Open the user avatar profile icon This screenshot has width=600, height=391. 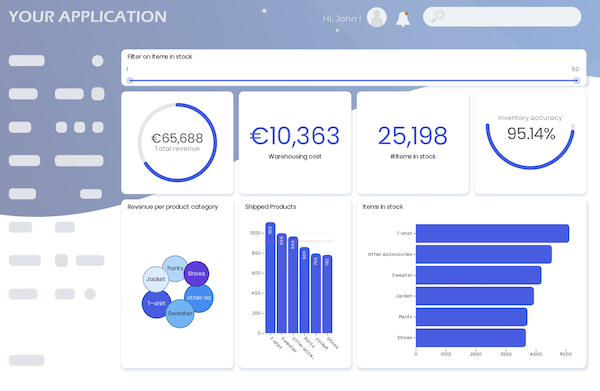pyautogui.click(x=377, y=18)
